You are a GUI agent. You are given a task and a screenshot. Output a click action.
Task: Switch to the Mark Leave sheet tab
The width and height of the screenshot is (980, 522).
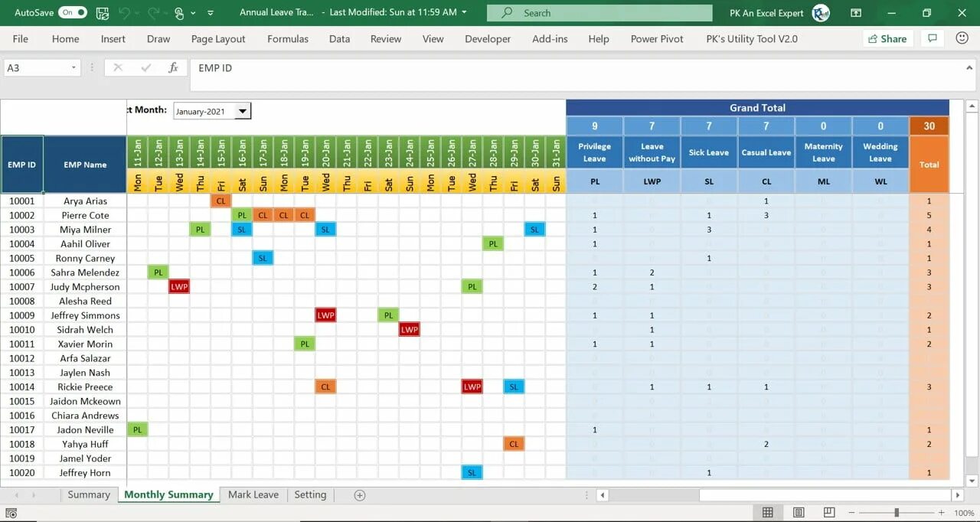[253, 494]
